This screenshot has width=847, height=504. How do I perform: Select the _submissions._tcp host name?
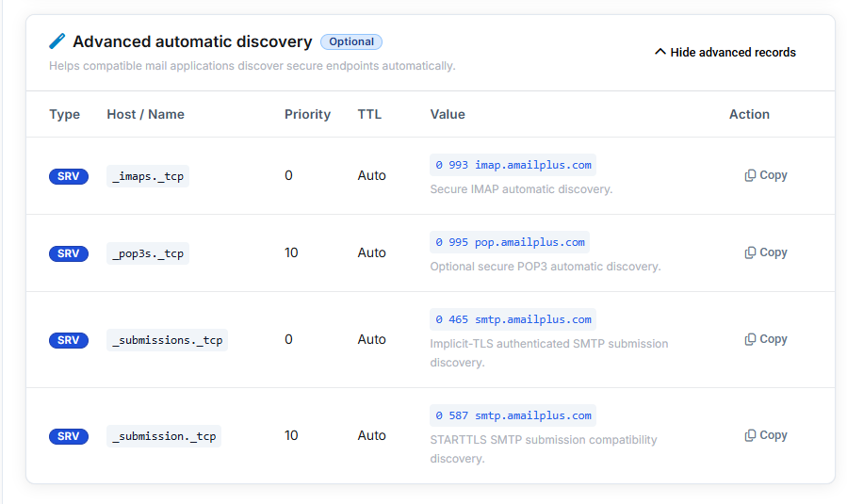tap(167, 340)
